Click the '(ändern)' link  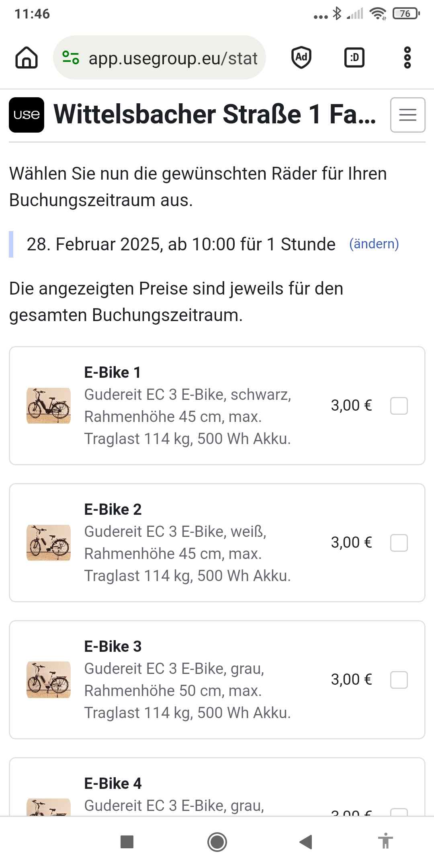tap(374, 244)
